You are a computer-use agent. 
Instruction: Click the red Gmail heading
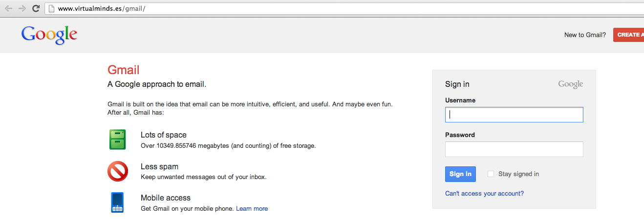(124, 70)
